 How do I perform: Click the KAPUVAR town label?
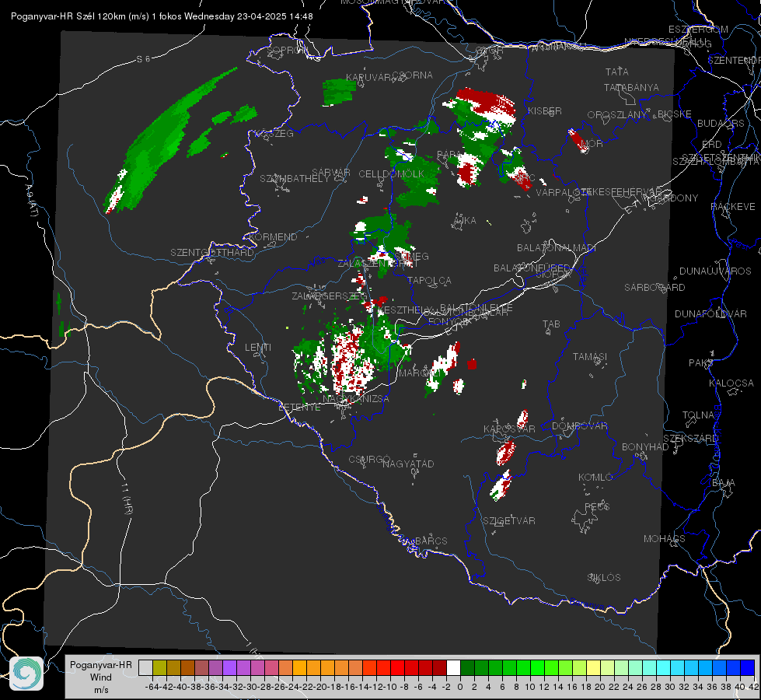point(369,78)
